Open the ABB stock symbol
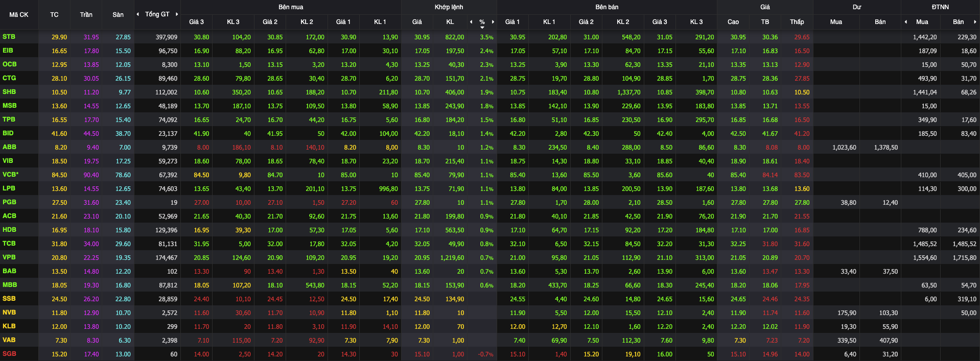Viewport: 980px width, 361px height. click(9, 147)
